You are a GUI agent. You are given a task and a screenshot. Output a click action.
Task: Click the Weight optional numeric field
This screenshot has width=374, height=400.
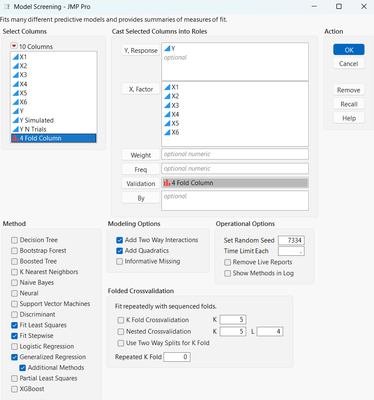point(235,154)
